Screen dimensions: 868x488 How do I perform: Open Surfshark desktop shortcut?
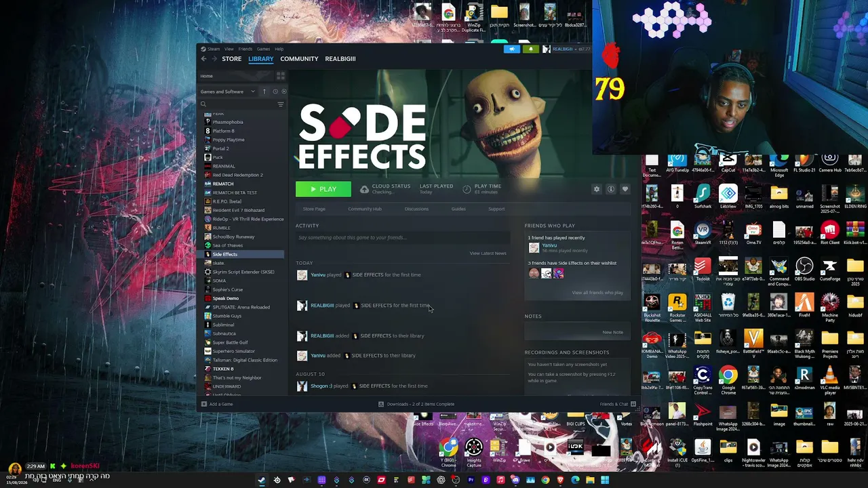[703, 197]
